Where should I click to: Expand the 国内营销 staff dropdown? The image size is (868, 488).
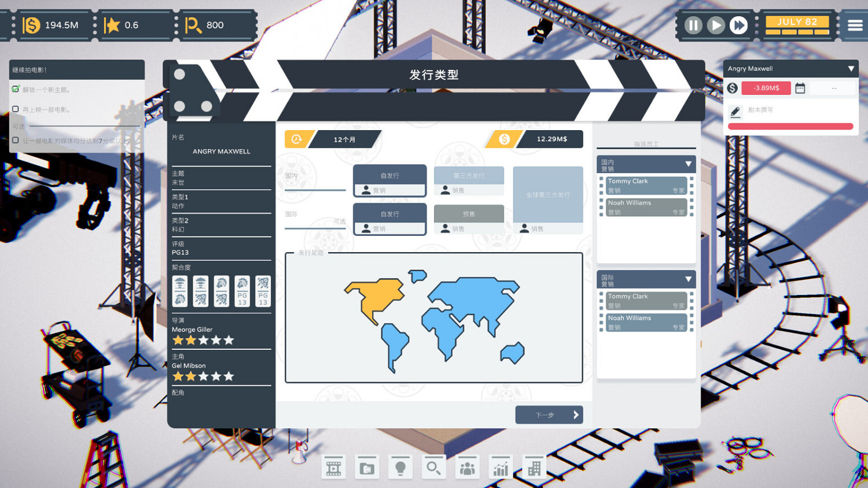tap(688, 164)
